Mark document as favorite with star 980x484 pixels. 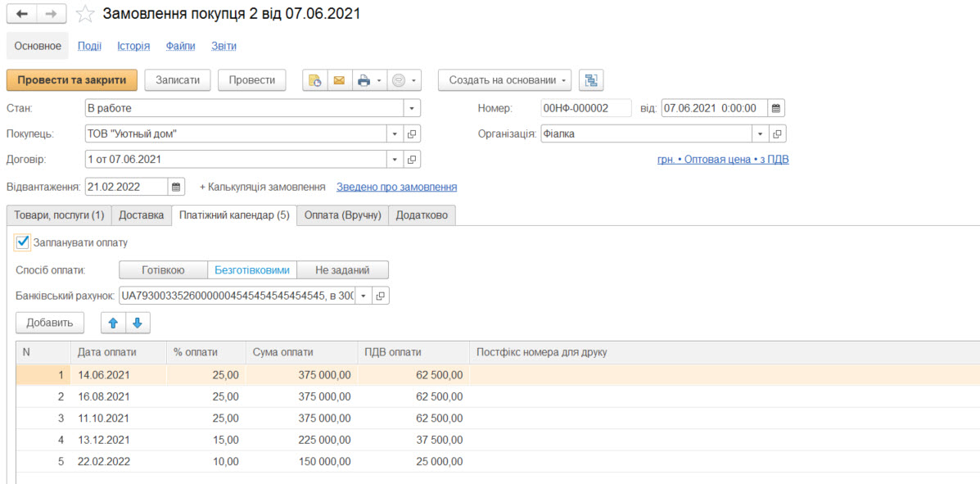(x=84, y=14)
